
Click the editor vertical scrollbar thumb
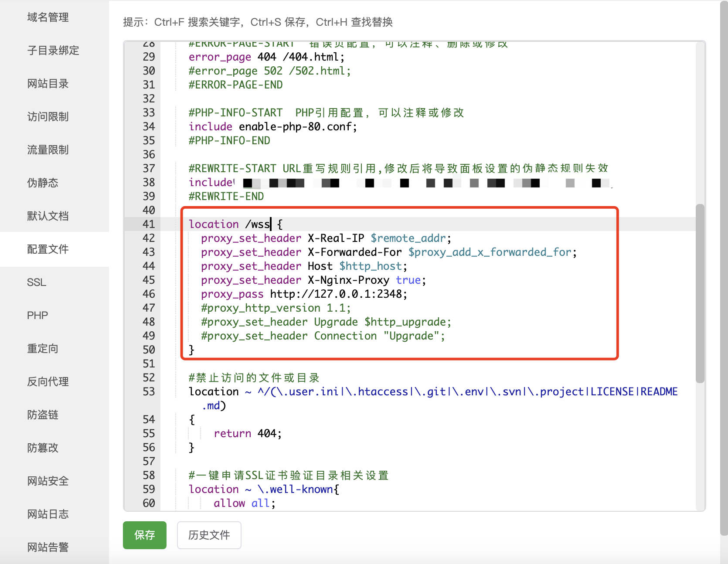[700, 293]
